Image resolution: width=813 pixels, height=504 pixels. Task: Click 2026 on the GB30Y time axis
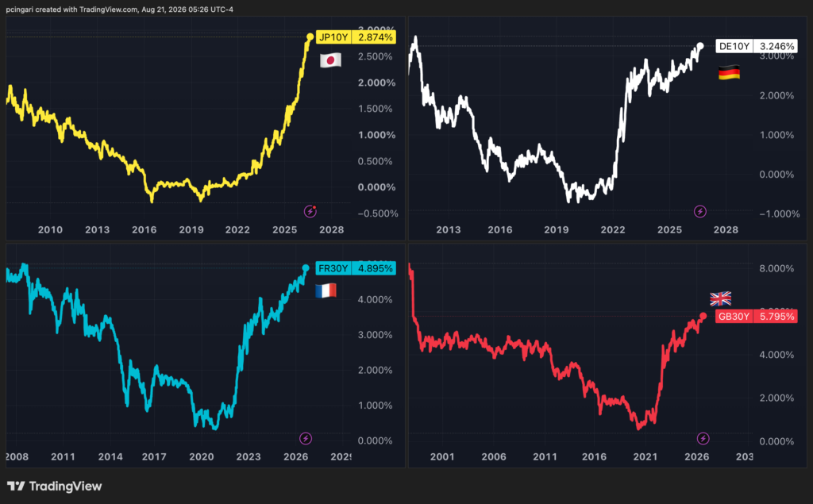click(x=697, y=457)
